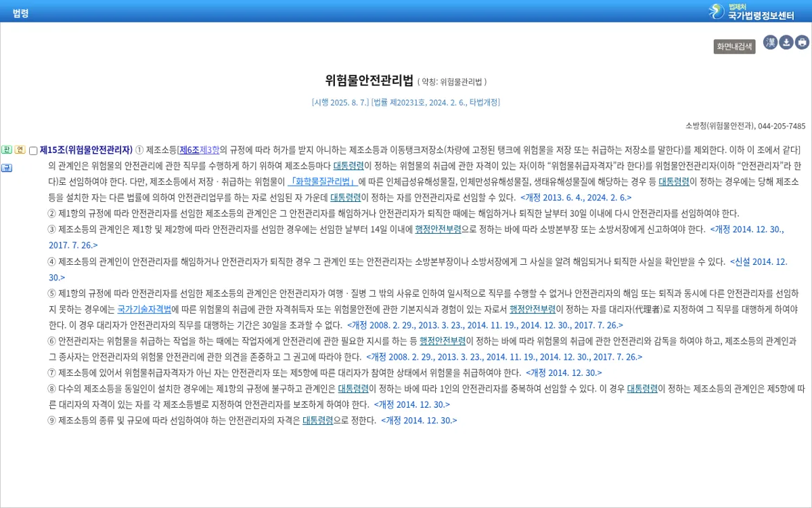Image resolution: width=812 pixels, height=508 pixels.
Task: Click '[법률 제20231호, 2024. 2. 6., 타법개정]'
Action: (436, 102)
